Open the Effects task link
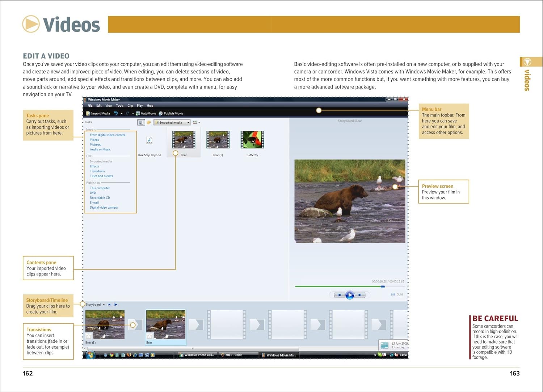 [94, 166]
